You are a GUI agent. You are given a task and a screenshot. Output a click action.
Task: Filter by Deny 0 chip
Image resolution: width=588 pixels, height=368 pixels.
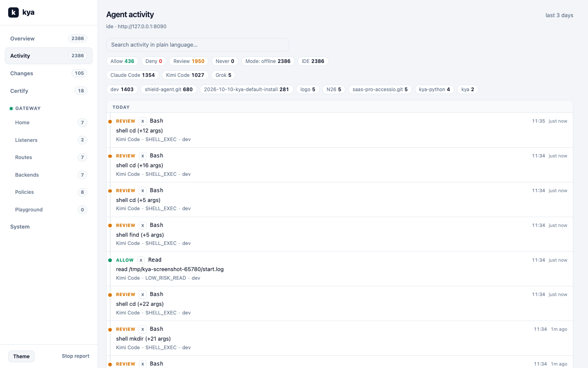coord(154,61)
